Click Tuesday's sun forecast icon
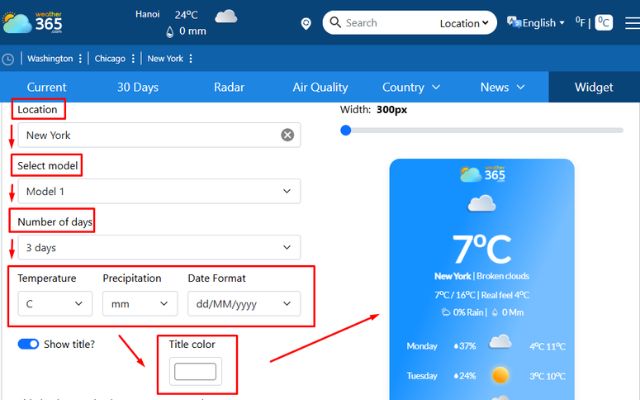 point(500,375)
